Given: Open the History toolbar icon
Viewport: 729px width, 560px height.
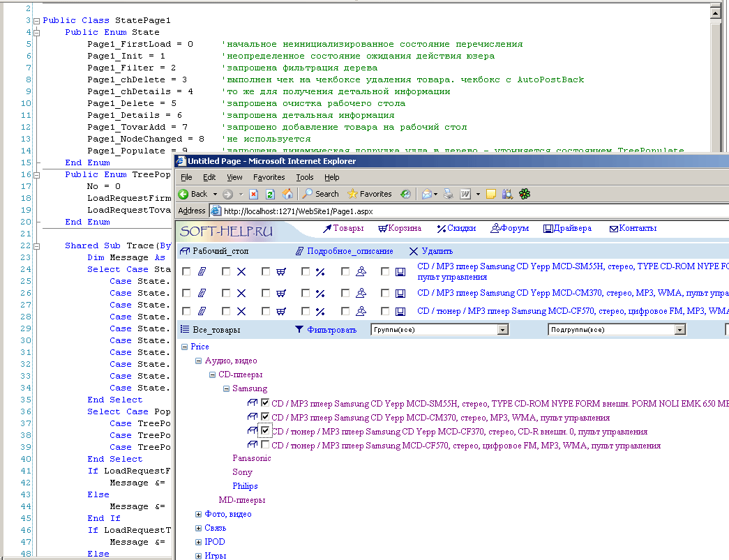Looking at the screenshot, I should 405,194.
